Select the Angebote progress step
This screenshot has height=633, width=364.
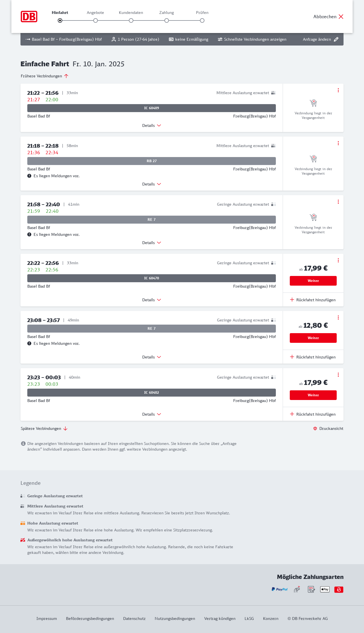pyautogui.click(x=96, y=20)
